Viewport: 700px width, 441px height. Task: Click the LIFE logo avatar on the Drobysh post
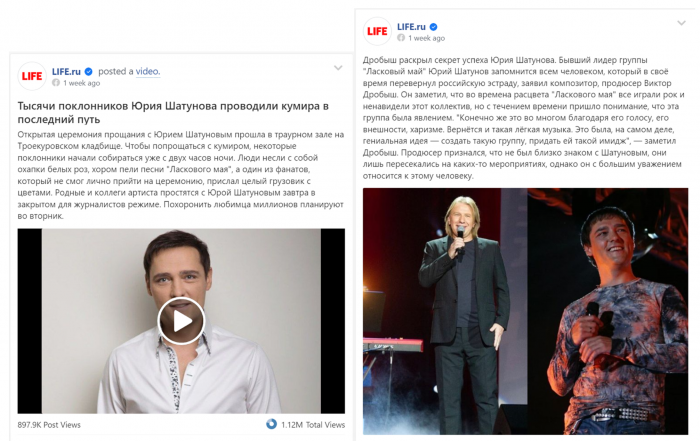377,31
